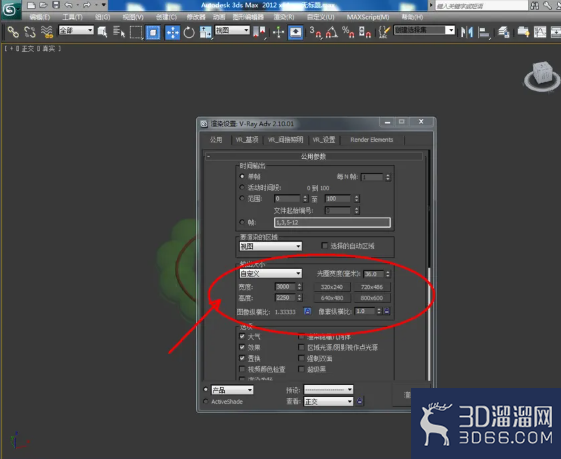Viewport: 561px width, 459px height.
Task: Click the Redo arrow icon
Action: [87, 5]
